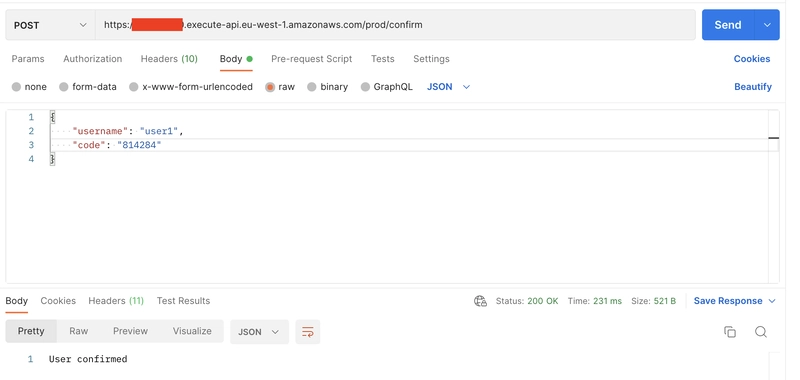Select the binary body option
This screenshot has height=380, width=800.
coord(328,87)
